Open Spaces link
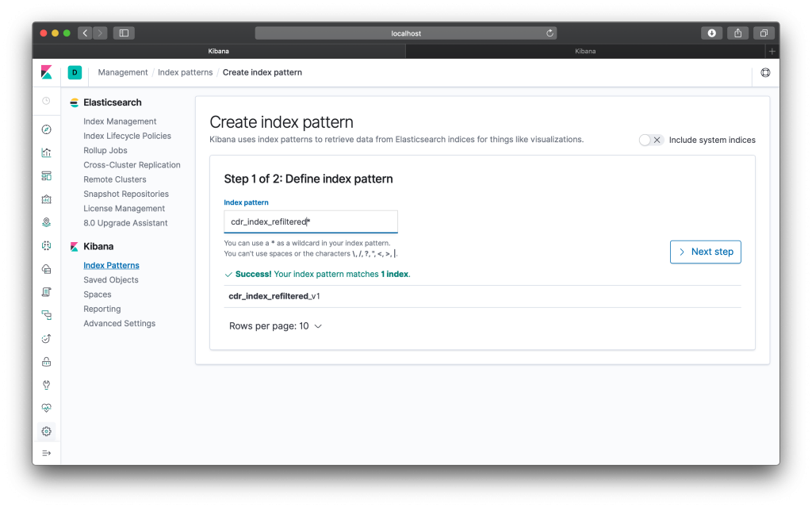Screen dimensions: 812x508 pos(98,294)
